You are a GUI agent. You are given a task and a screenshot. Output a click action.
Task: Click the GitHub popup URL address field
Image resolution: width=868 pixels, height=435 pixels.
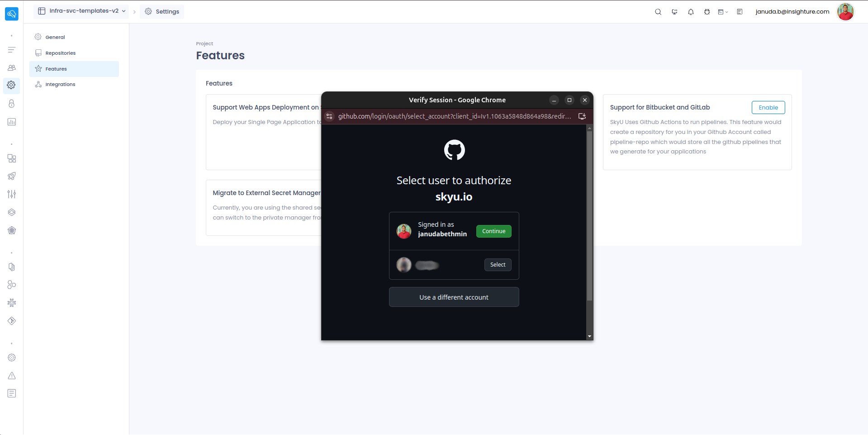(455, 116)
